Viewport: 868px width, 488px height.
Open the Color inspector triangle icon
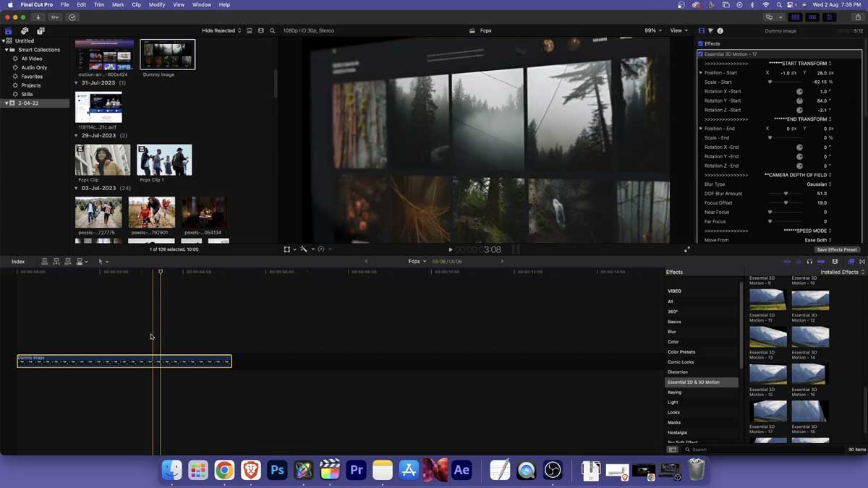tap(711, 31)
